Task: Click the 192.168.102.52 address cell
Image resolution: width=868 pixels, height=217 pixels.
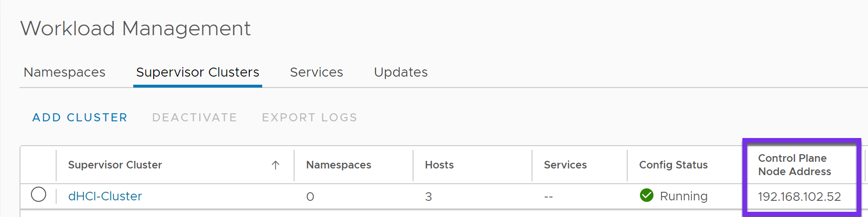Action: [799, 197]
